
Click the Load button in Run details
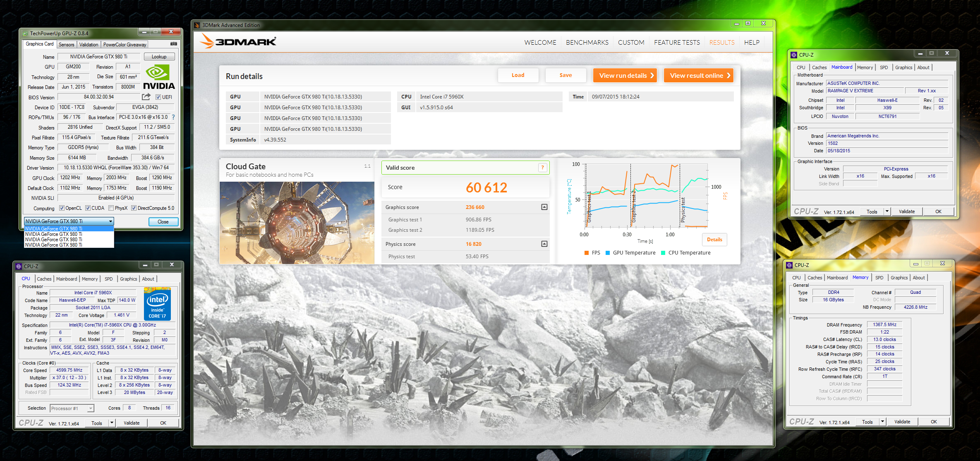tap(518, 75)
